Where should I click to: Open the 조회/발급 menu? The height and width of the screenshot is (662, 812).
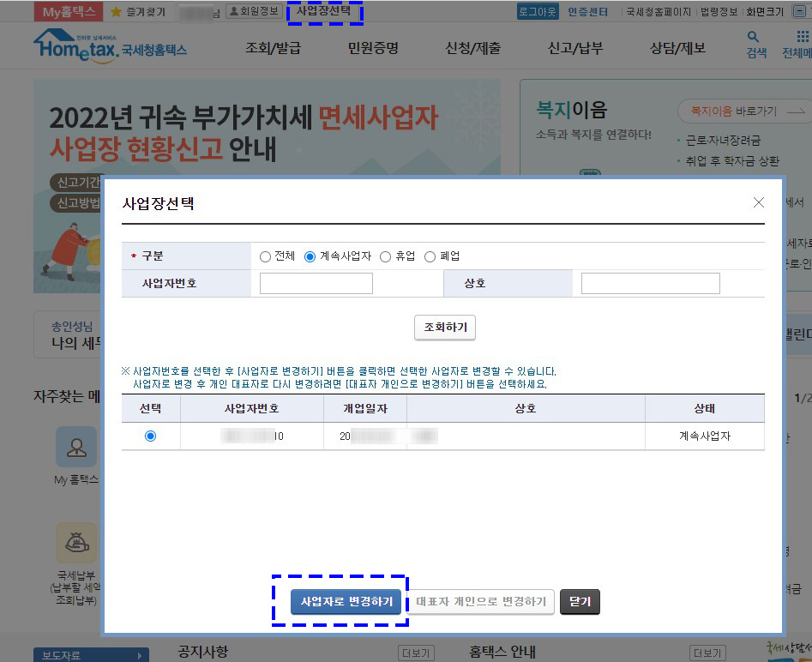[273, 48]
